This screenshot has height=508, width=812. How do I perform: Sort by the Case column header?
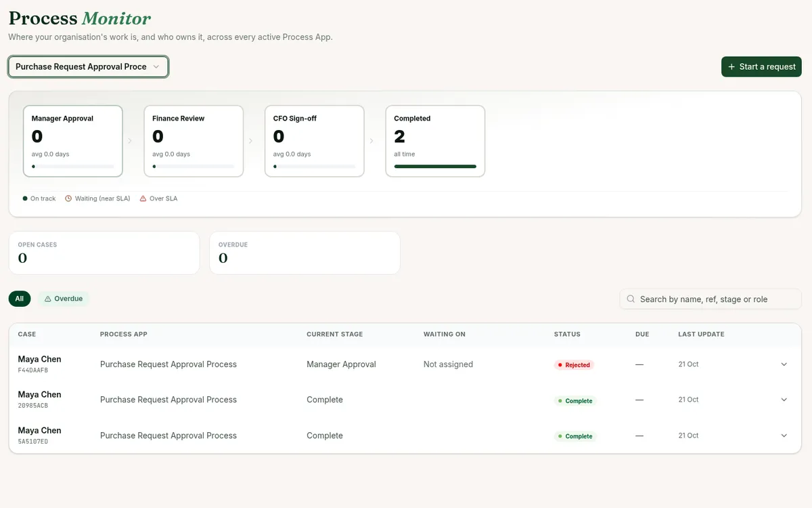click(27, 334)
